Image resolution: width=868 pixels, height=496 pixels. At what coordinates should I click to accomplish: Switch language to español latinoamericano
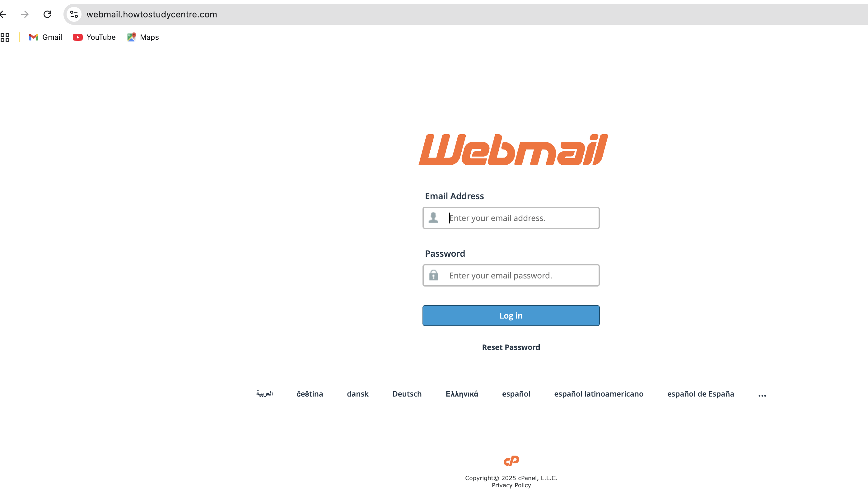point(599,394)
